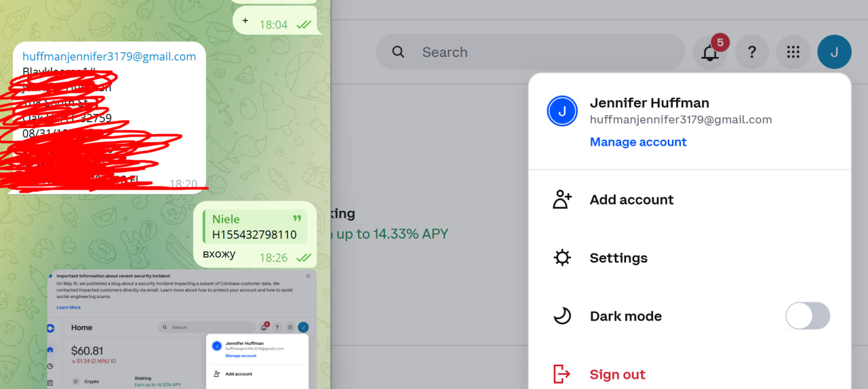Open the Manage account link in dropdown
The height and width of the screenshot is (389, 868).
point(638,142)
